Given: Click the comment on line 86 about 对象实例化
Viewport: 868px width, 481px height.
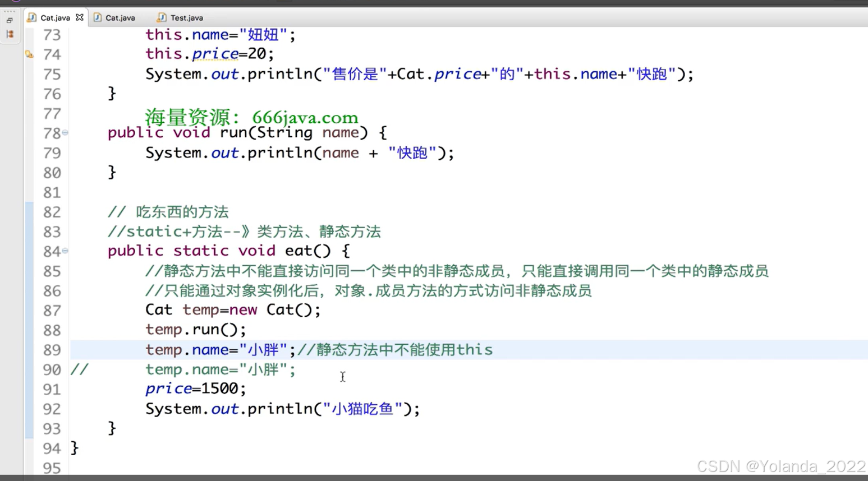Looking at the screenshot, I should click(369, 291).
